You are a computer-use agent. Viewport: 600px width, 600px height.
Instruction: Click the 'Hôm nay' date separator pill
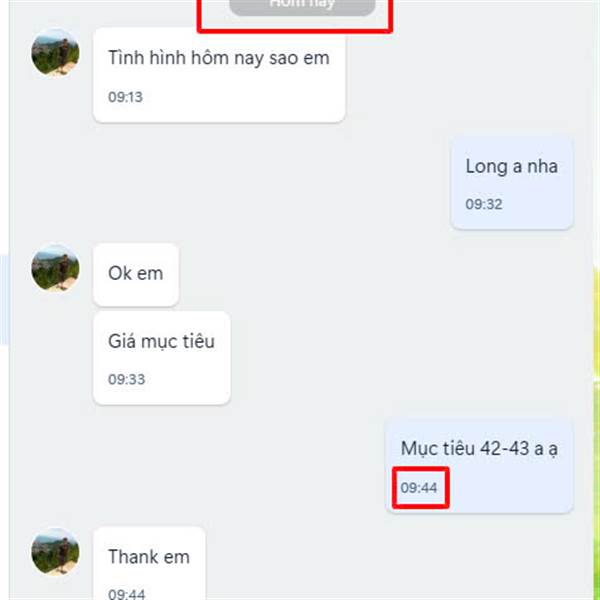[x=302, y=5]
